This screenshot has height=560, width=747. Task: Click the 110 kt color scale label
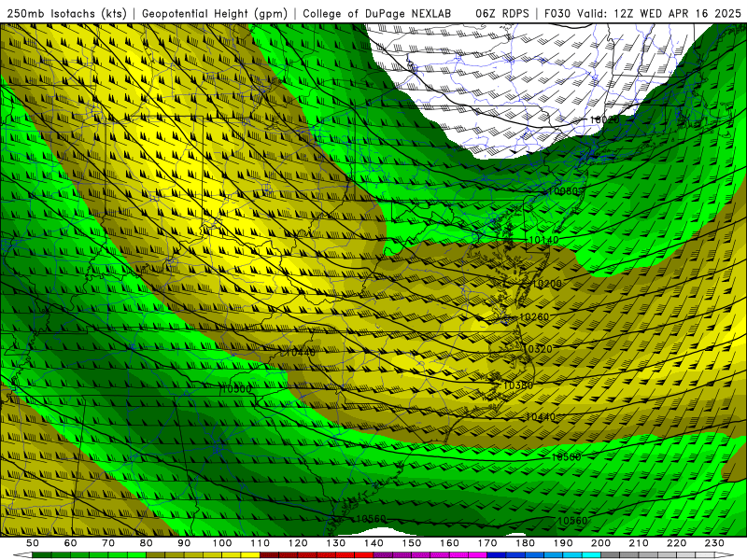coord(261,543)
